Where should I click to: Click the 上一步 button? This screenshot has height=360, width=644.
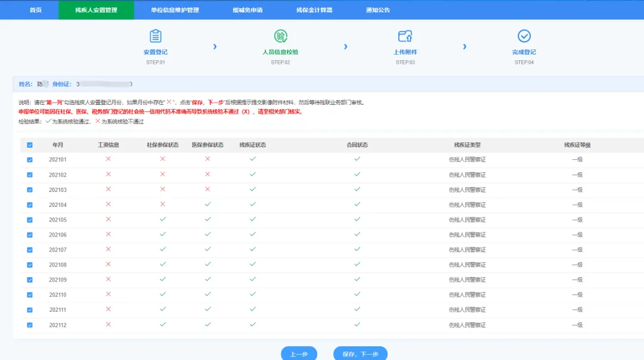299,354
